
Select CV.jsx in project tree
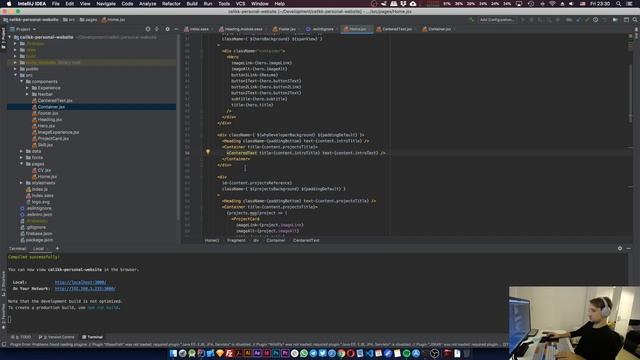coord(44,170)
